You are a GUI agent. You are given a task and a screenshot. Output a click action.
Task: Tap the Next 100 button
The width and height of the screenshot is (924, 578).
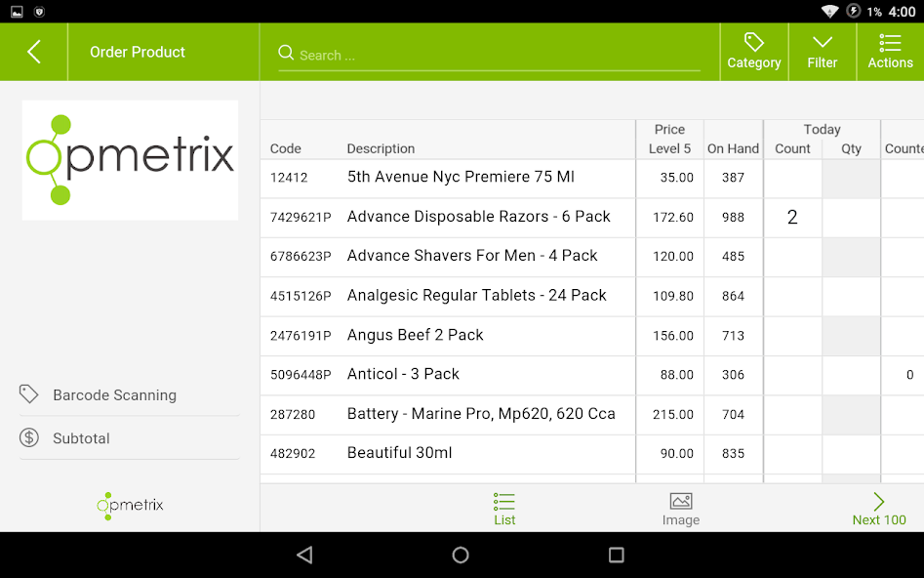click(878, 509)
